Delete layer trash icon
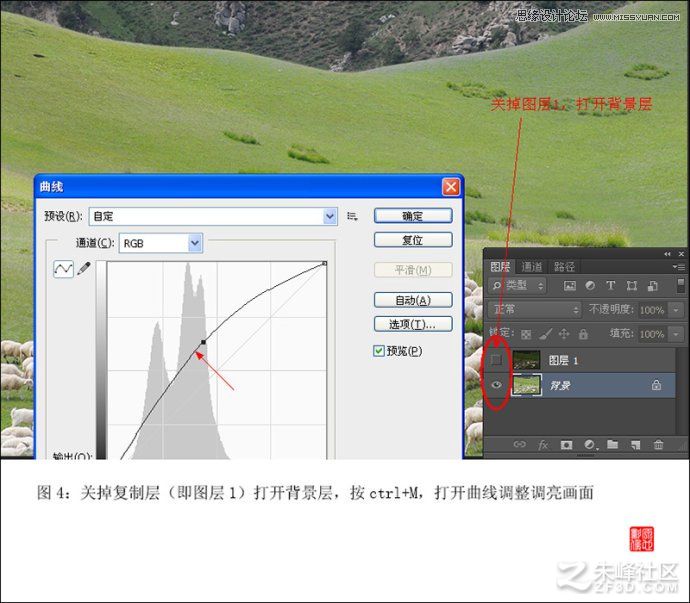Image resolution: width=690 pixels, height=603 pixels. coord(658,444)
